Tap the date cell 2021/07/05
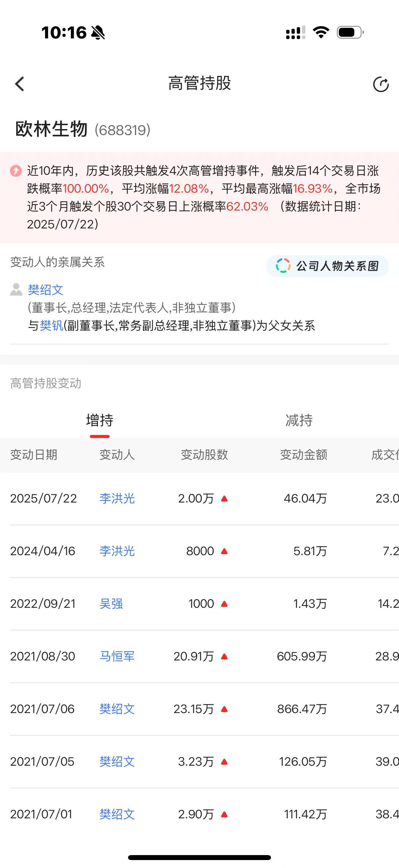This screenshot has height=868, width=399. (x=42, y=761)
